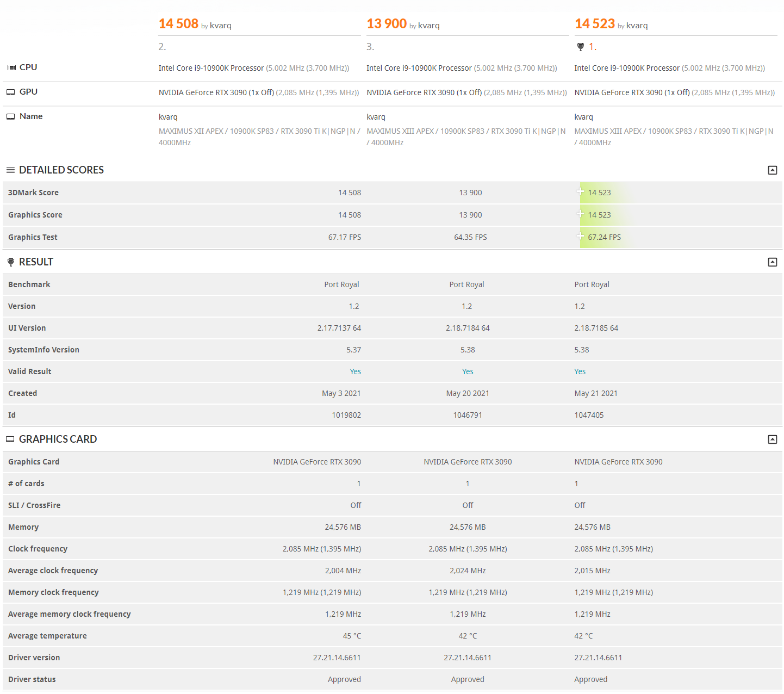Select average temperature 45 °C
Viewport: 784px width, 694px height.
[352, 636]
